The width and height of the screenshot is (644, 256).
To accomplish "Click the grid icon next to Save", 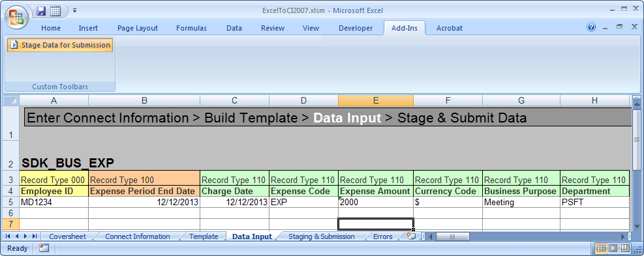I will click(55, 11).
